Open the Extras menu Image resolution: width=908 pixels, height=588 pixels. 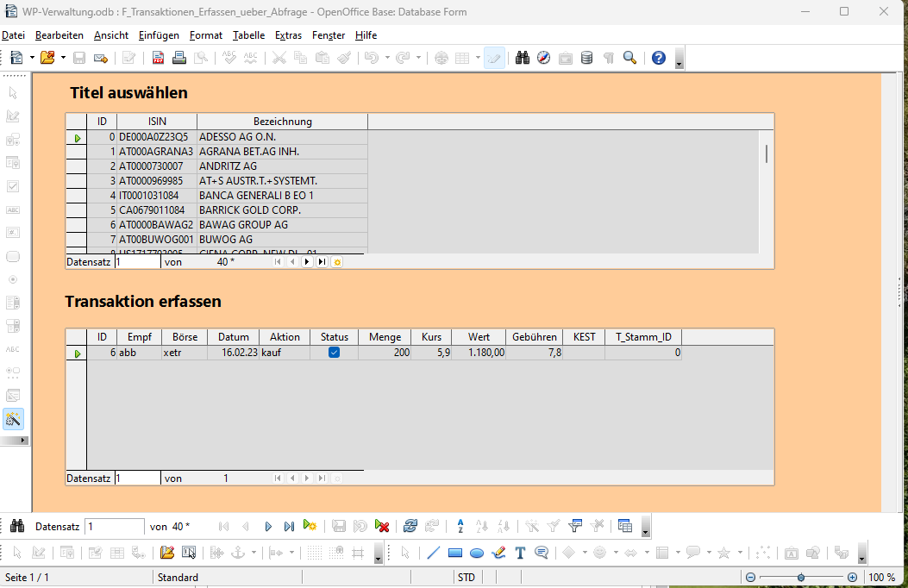tap(288, 35)
